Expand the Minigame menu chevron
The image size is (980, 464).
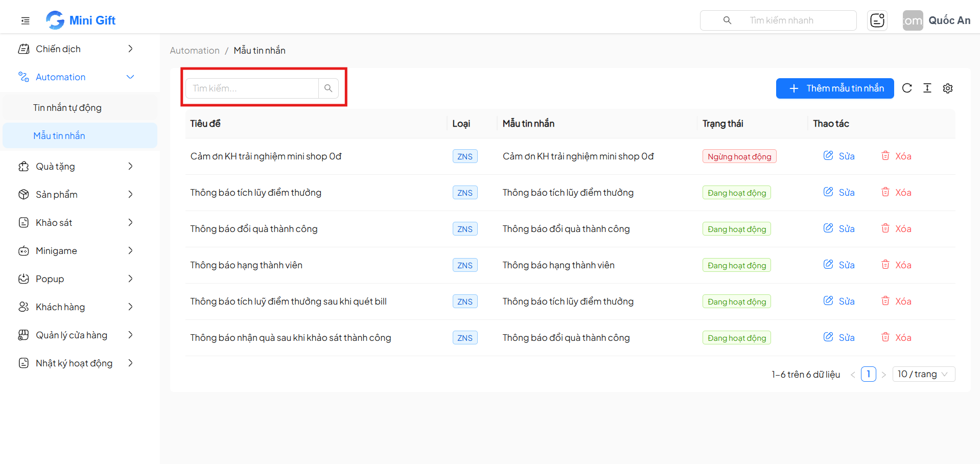tap(130, 250)
